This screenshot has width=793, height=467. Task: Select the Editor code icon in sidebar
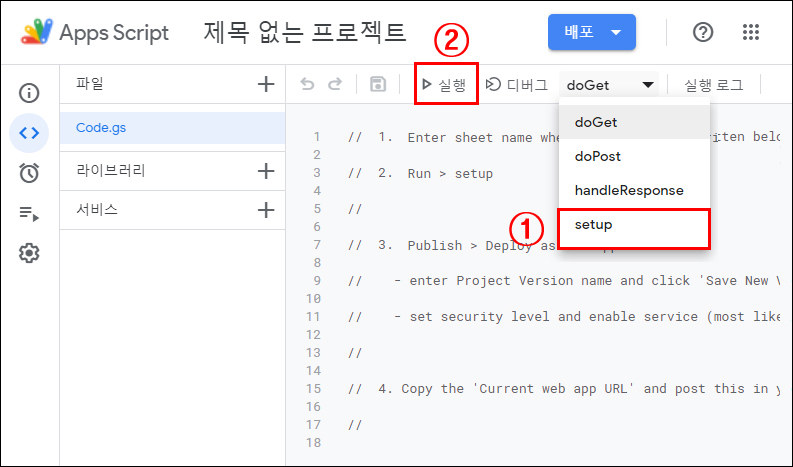[x=29, y=133]
